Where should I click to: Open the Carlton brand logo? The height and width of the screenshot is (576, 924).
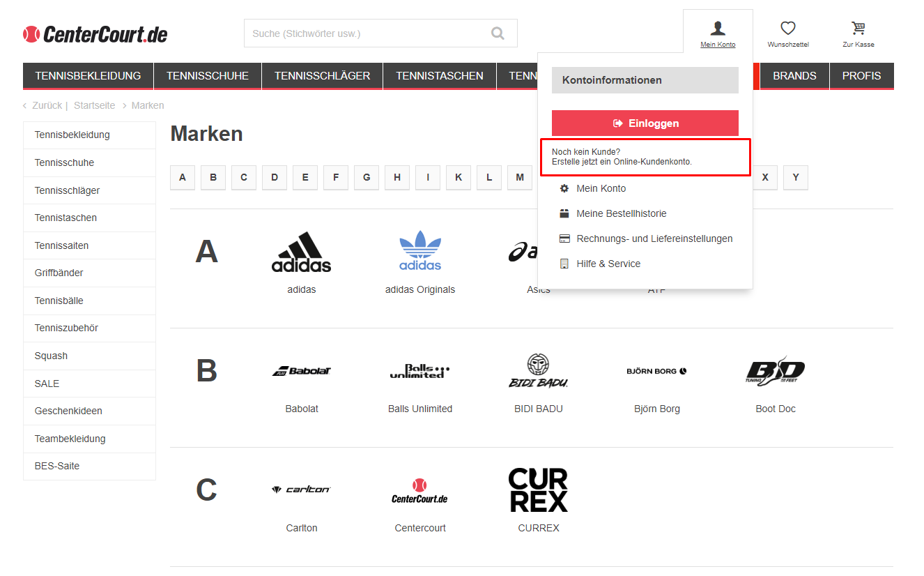click(302, 490)
